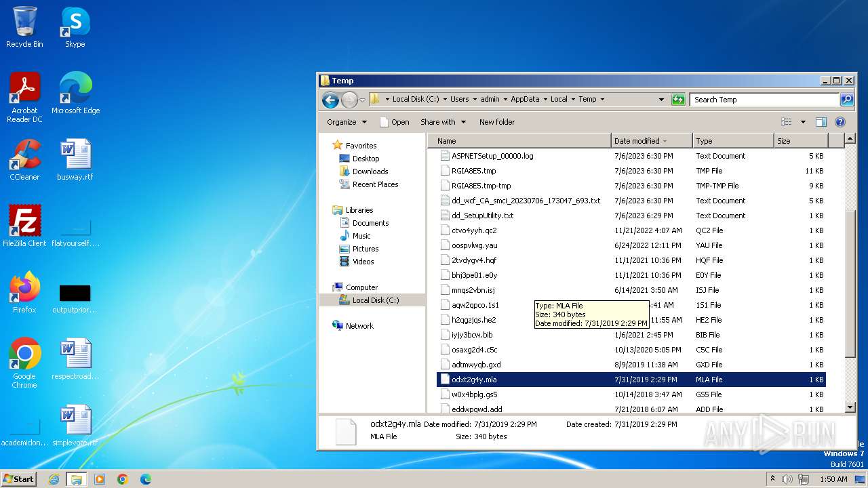Sort by the Size column header

point(801,141)
